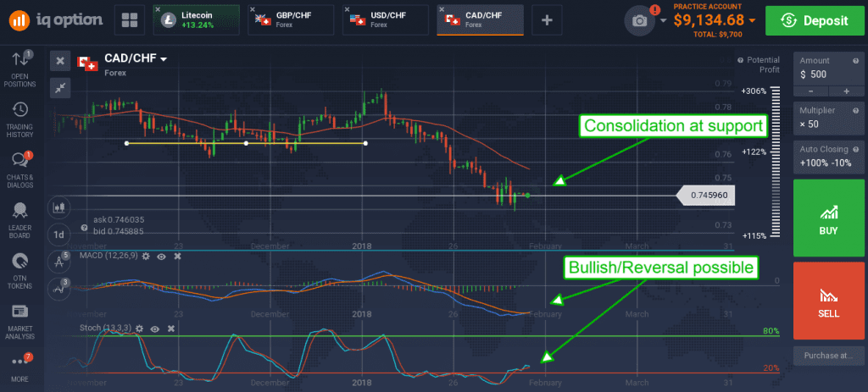
Task: Close the USD/CHF tab
Action: coord(347,10)
